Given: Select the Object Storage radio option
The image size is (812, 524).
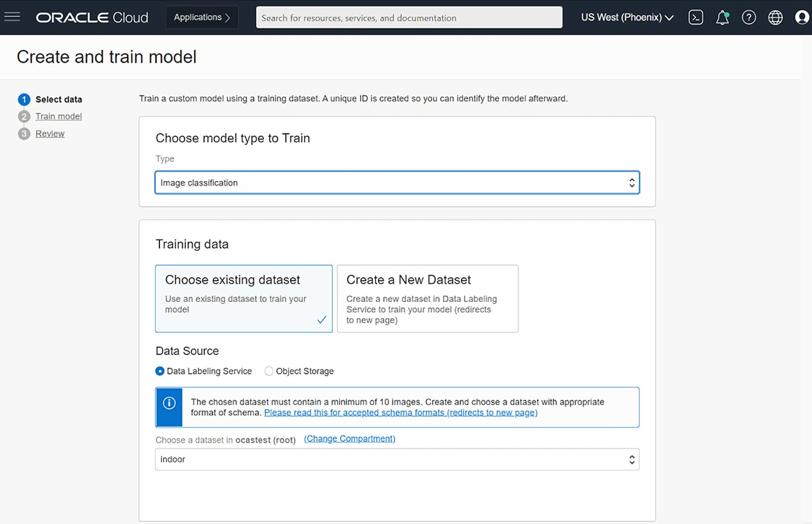Looking at the screenshot, I should (269, 371).
